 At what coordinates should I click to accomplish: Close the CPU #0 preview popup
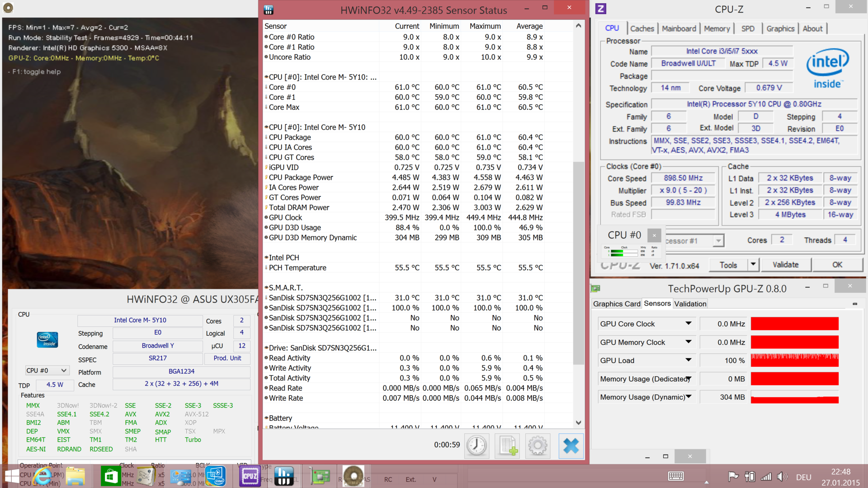coord(654,235)
